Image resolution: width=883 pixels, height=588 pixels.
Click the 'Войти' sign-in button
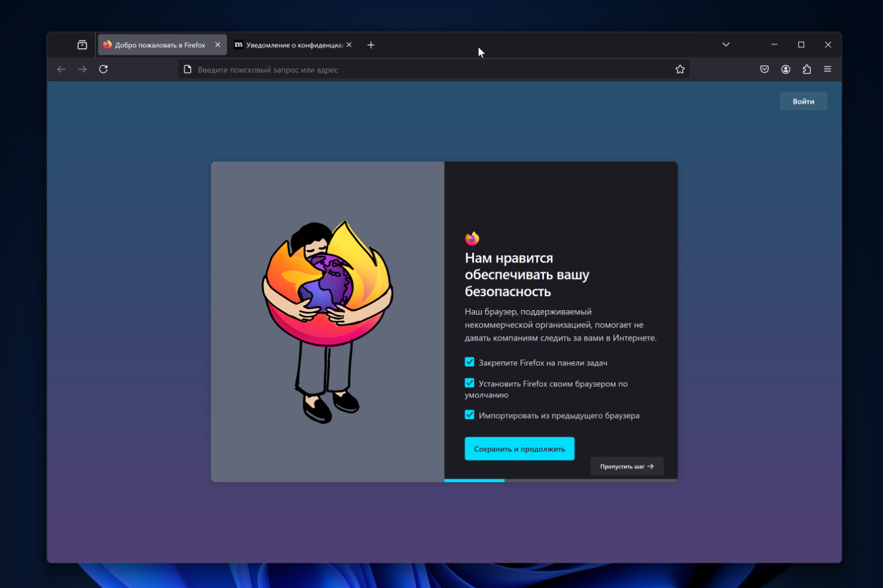[804, 101]
